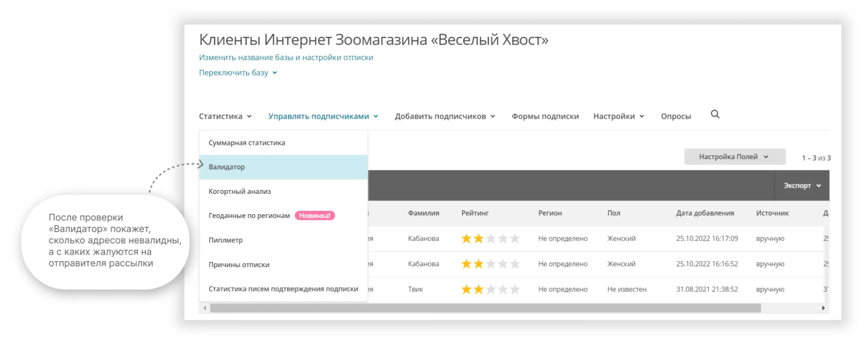Click the Источник column header

coord(772,213)
